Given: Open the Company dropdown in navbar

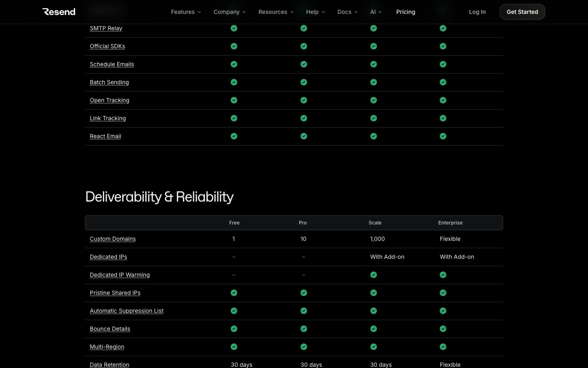Looking at the screenshot, I should coord(229,12).
